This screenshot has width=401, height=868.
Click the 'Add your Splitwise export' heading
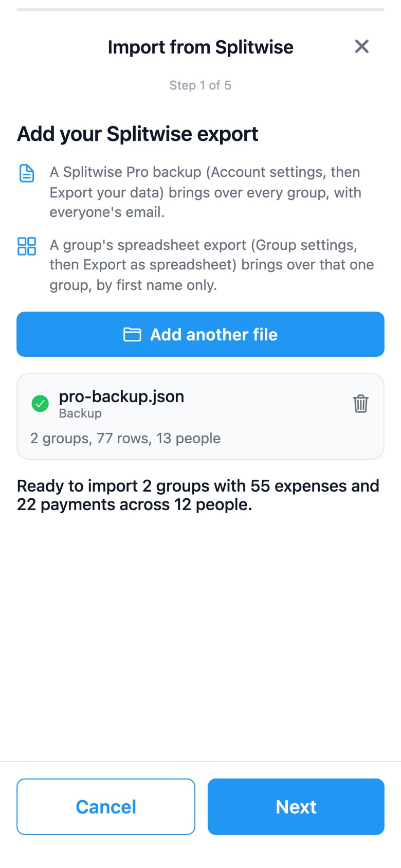point(138,134)
